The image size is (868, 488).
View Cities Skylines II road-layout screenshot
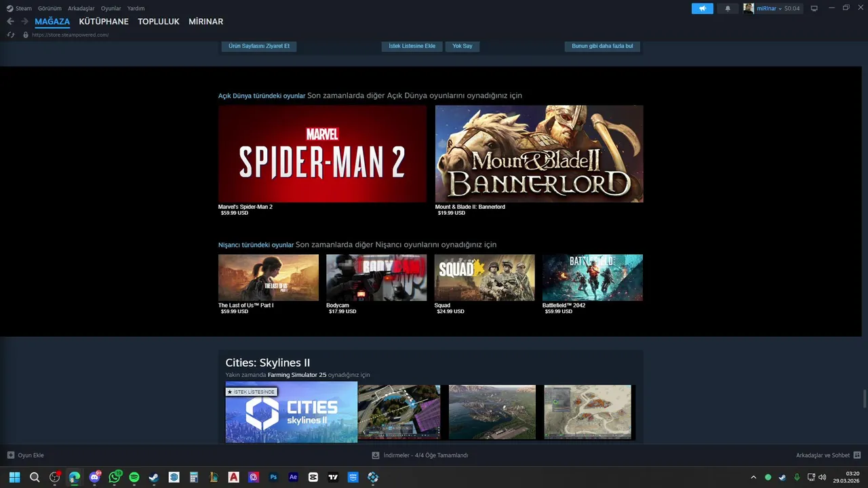[x=399, y=412]
